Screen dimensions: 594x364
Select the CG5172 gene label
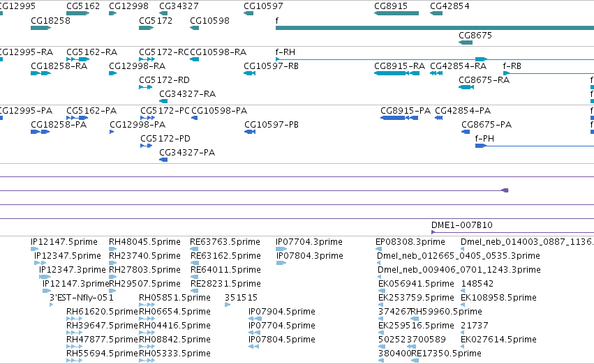156,20
